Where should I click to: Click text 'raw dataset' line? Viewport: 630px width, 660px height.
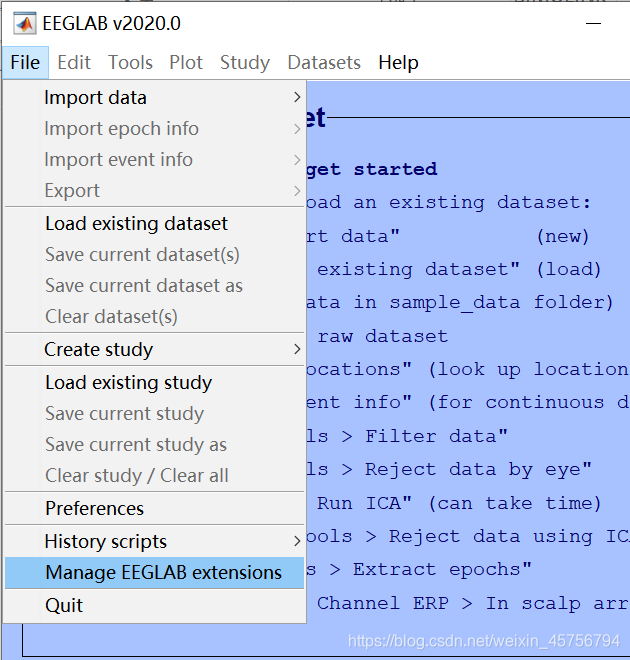383,336
